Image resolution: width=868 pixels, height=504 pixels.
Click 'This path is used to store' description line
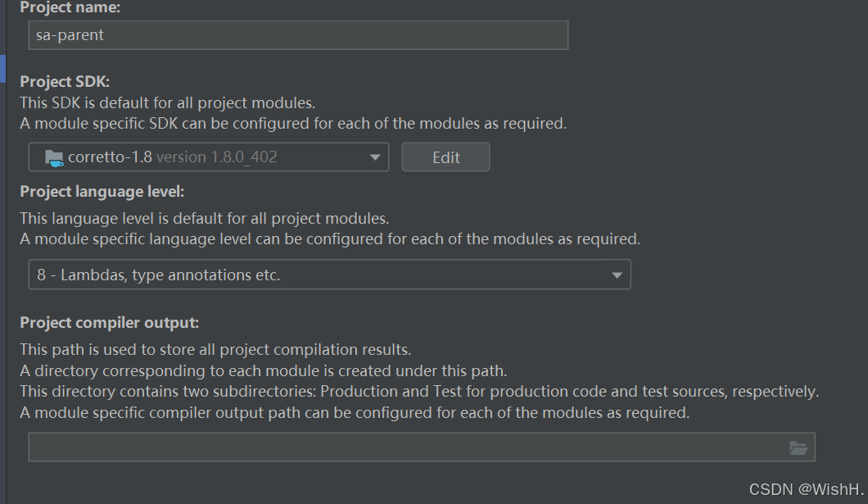(x=215, y=349)
